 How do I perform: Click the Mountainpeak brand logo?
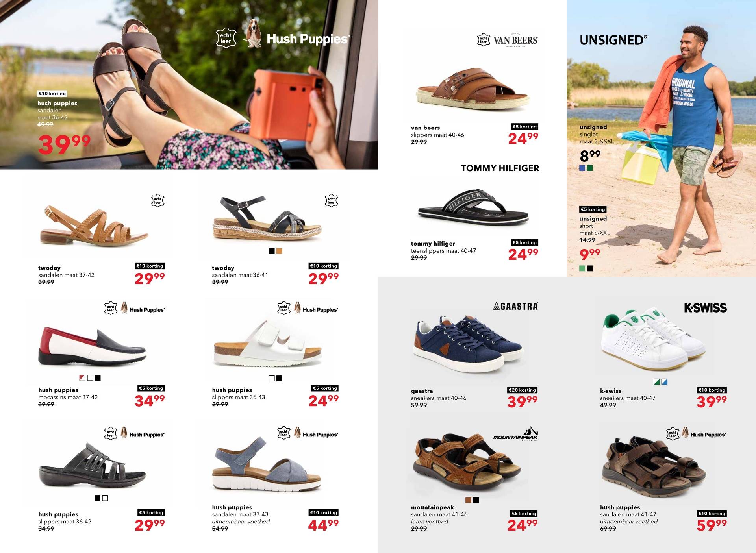coord(515,435)
